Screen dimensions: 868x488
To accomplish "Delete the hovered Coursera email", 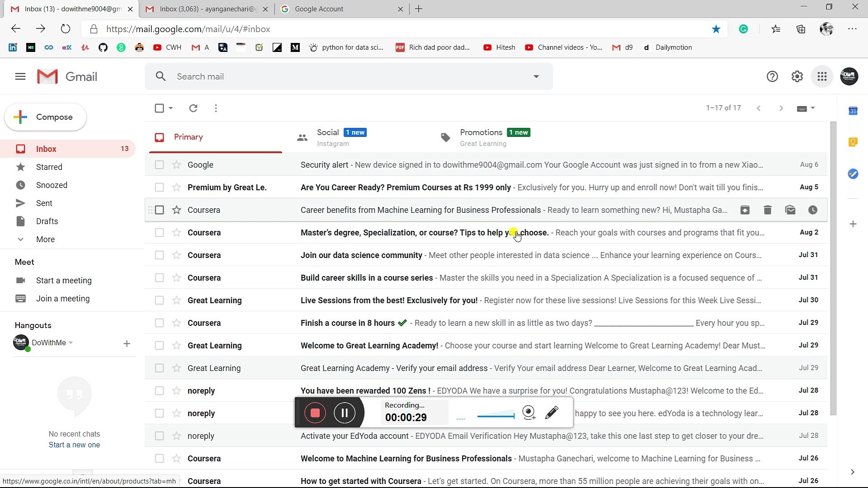I will coord(767,210).
